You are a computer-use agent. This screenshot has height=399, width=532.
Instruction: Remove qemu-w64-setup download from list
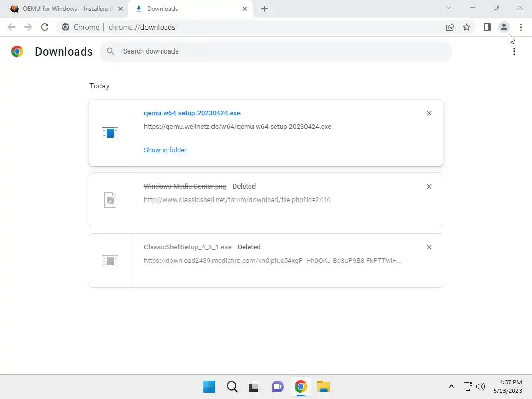point(429,113)
